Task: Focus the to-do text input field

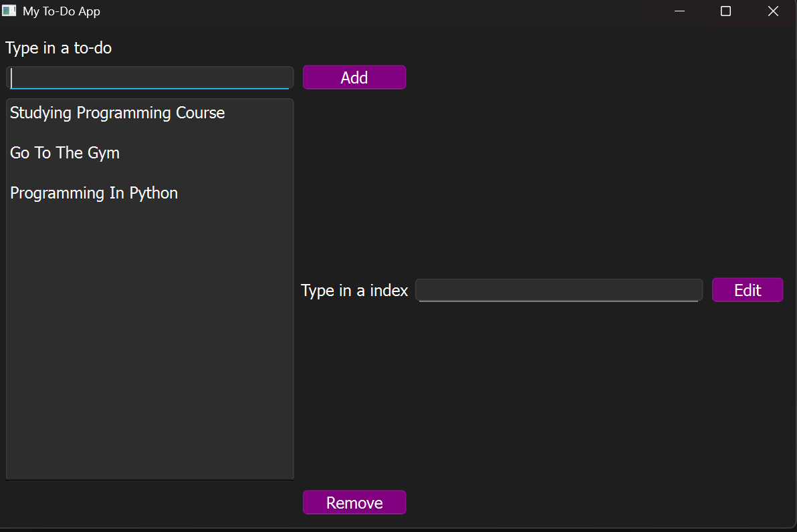Action: pos(150,78)
